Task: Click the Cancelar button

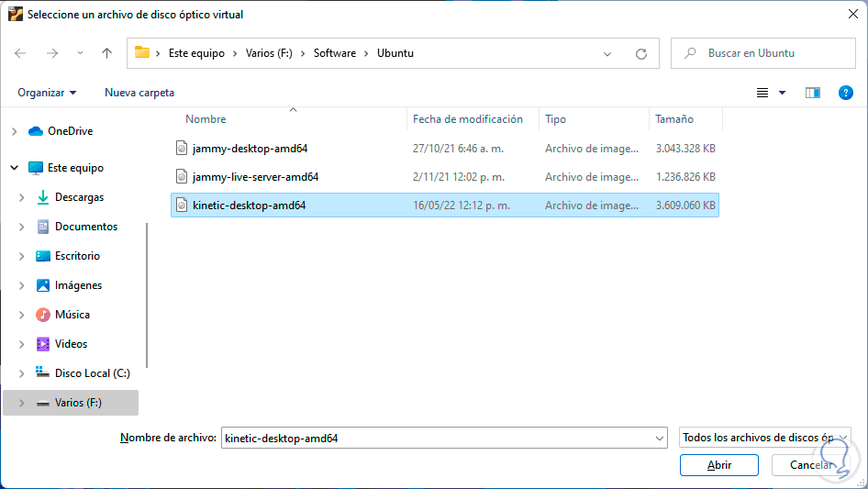Action: (811, 465)
